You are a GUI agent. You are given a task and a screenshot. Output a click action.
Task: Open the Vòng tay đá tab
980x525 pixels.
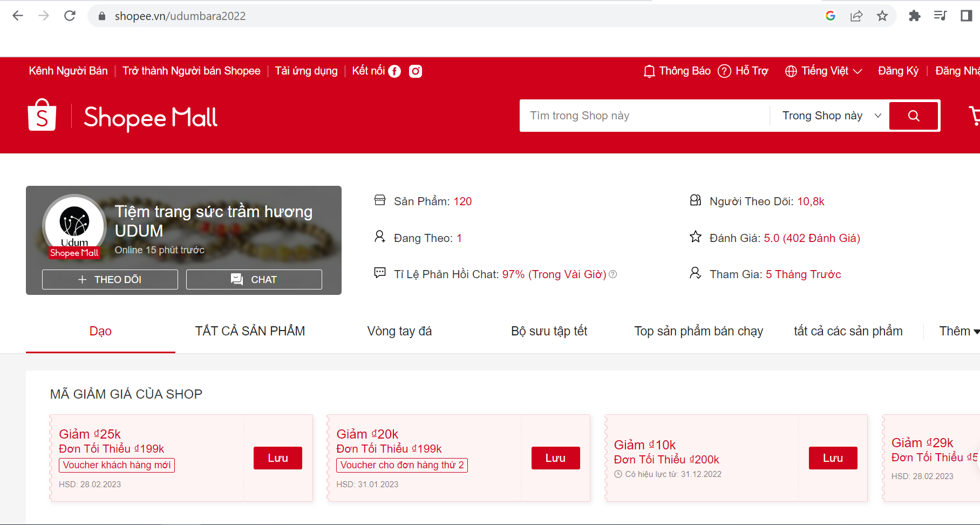pos(399,331)
